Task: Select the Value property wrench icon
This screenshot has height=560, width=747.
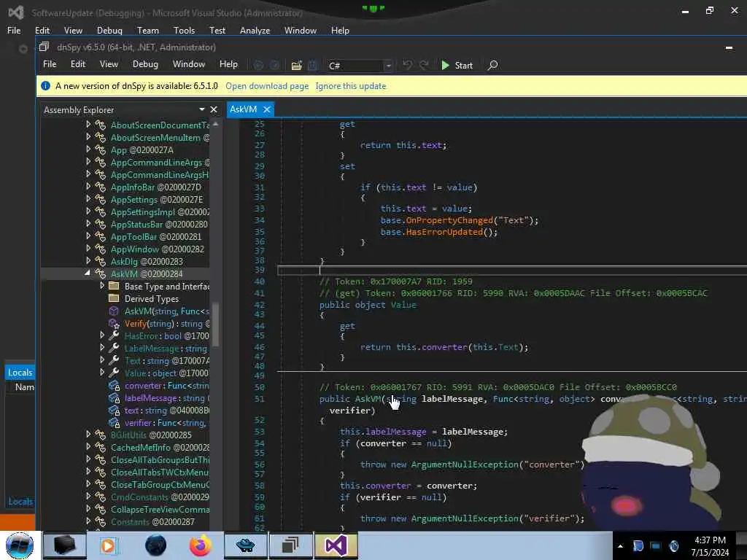Action: click(x=114, y=373)
